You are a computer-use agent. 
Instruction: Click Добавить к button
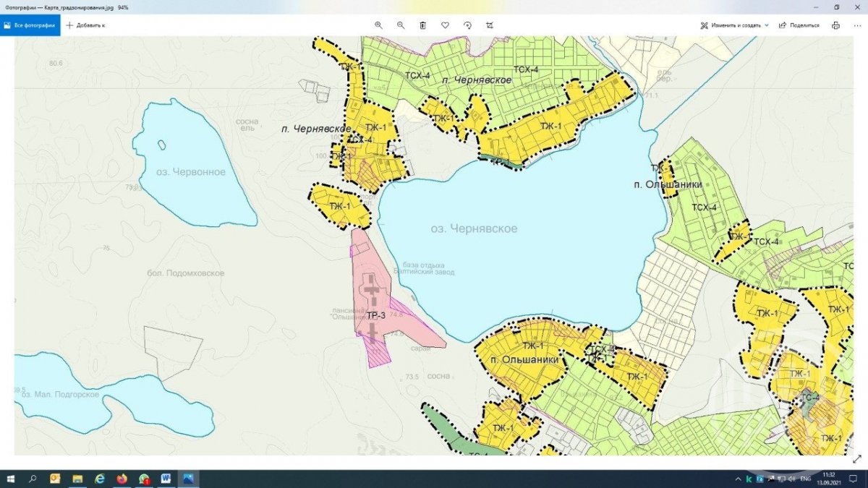tap(85, 25)
